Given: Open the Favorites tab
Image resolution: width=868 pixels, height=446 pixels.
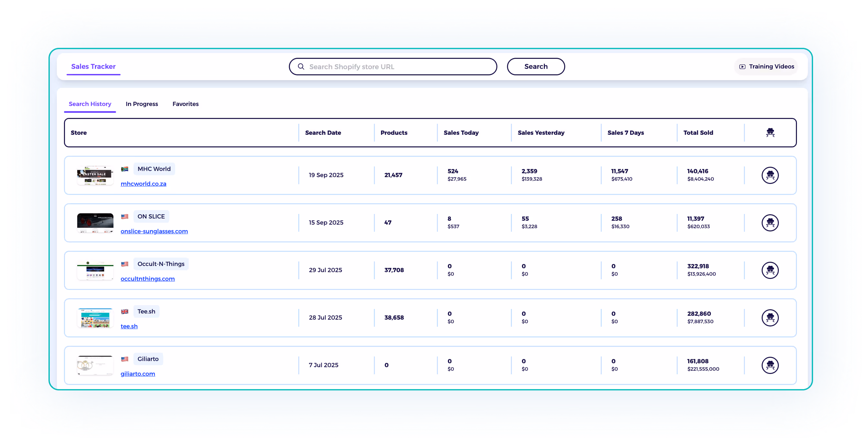Looking at the screenshot, I should tap(185, 104).
